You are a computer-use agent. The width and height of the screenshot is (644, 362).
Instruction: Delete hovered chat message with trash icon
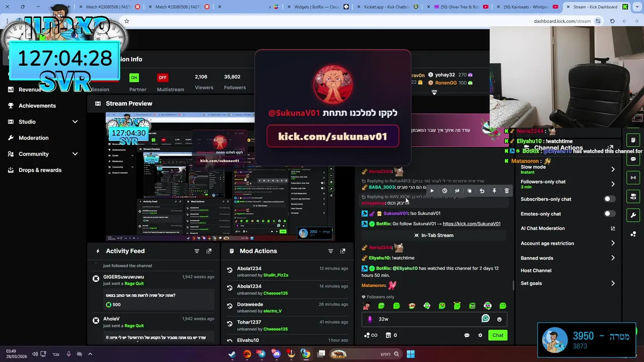click(507, 191)
